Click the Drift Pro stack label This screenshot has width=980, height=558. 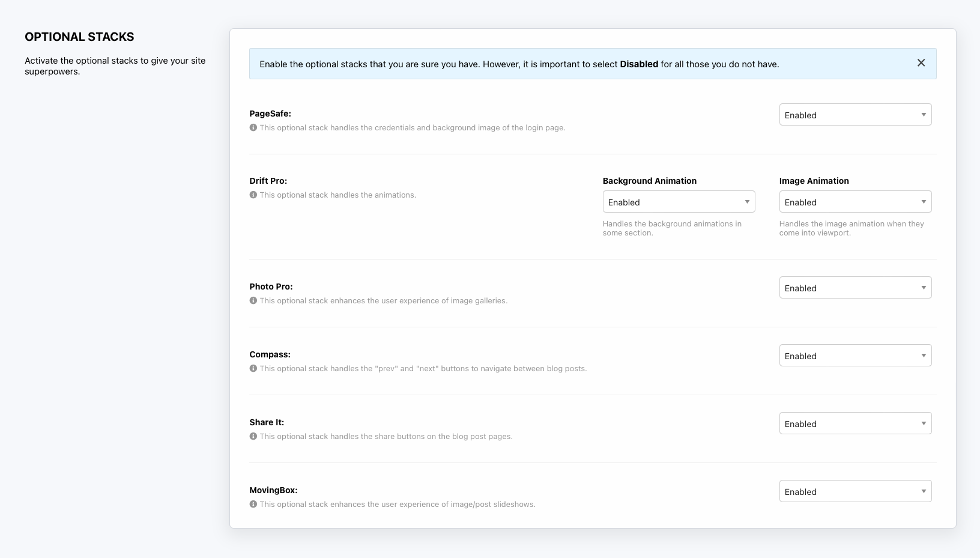tap(268, 181)
